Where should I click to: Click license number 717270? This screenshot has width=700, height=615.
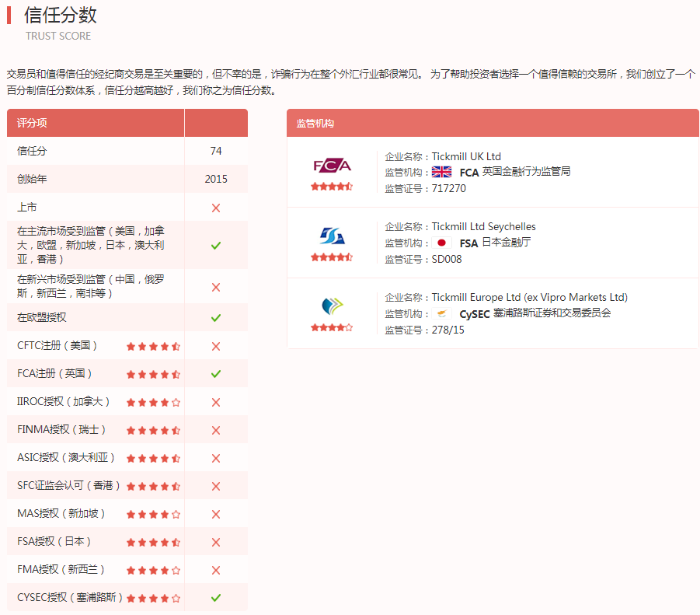point(448,188)
